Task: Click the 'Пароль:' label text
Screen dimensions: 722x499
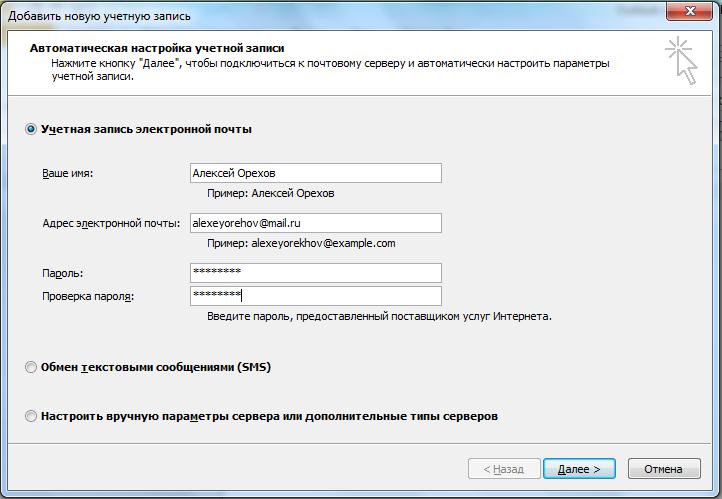Action: [62, 273]
